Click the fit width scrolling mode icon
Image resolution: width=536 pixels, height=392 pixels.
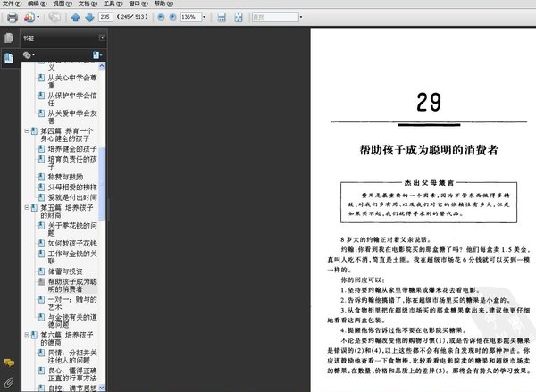[222, 17]
